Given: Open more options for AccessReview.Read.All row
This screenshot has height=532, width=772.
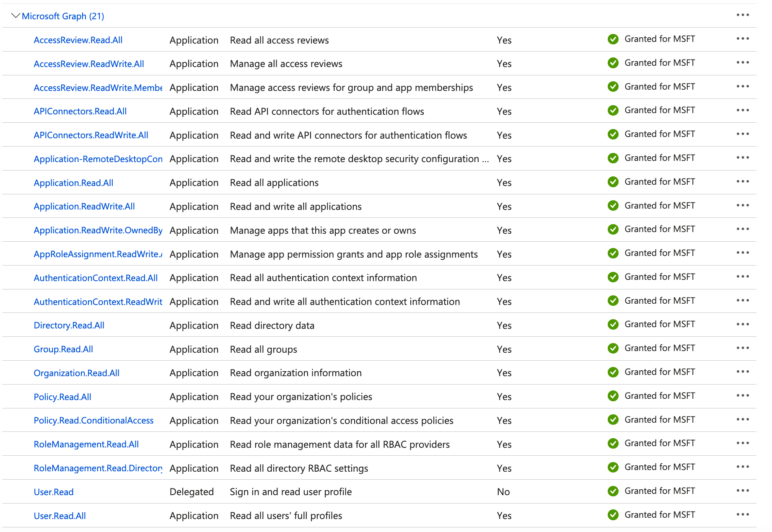Looking at the screenshot, I should coord(742,39).
